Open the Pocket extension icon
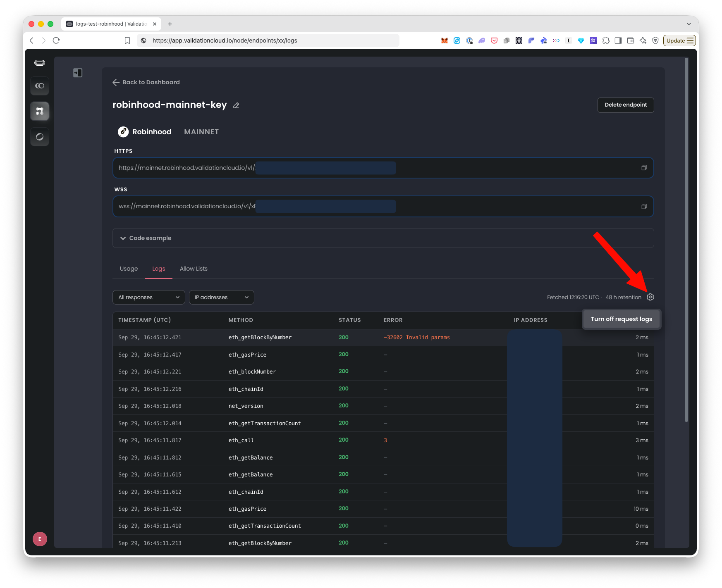Image resolution: width=722 pixels, height=588 pixels. pyautogui.click(x=494, y=40)
